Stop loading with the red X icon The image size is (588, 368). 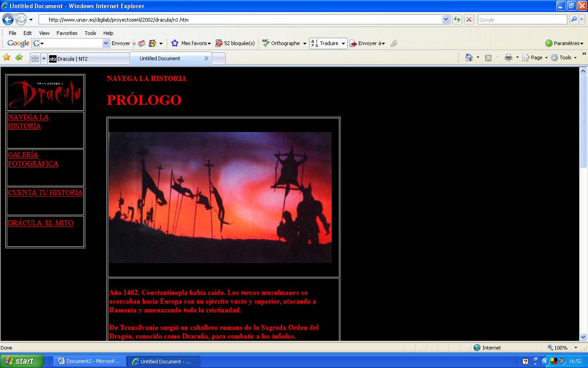(x=469, y=20)
